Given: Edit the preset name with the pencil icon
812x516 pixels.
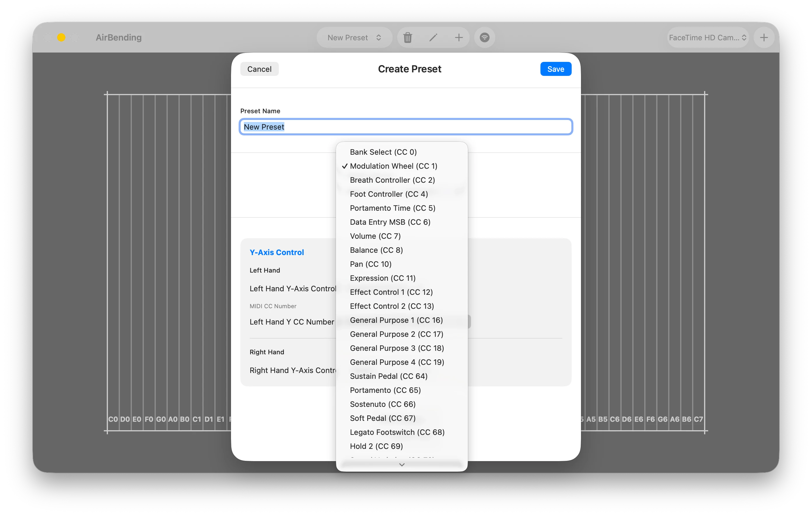Looking at the screenshot, I should pos(433,37).
